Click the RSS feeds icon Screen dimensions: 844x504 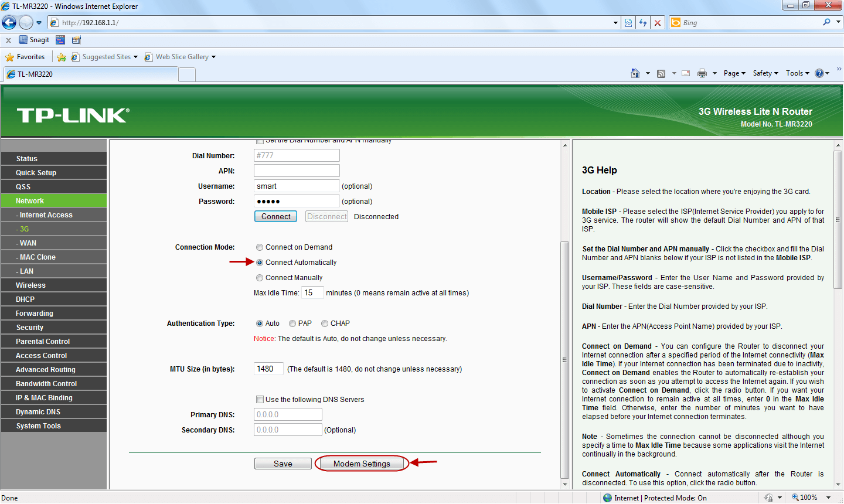coord(661,73)
